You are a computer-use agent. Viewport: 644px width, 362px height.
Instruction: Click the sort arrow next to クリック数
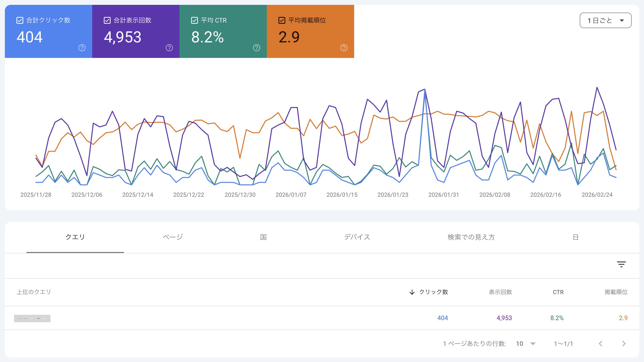[412, 292]
